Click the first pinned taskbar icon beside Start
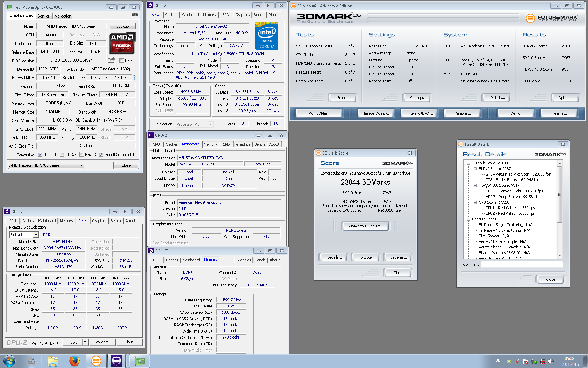 click(31, 361)
